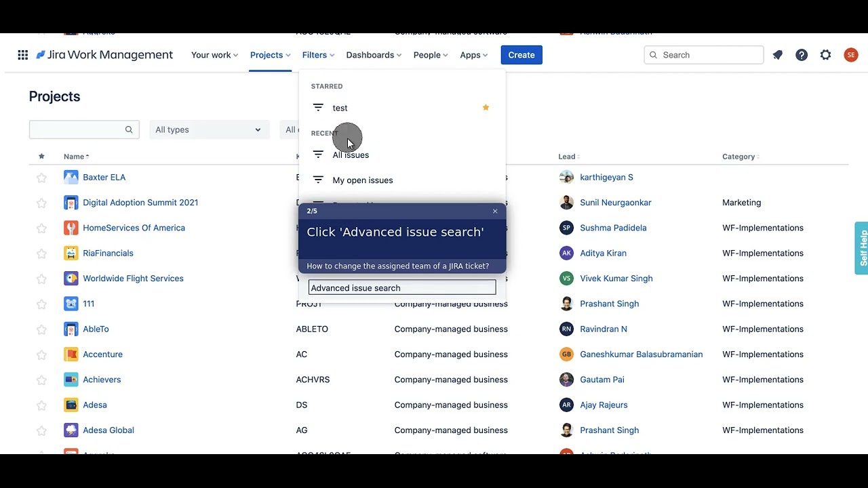Star the RiaFinancials project

[x=41, y=253]
